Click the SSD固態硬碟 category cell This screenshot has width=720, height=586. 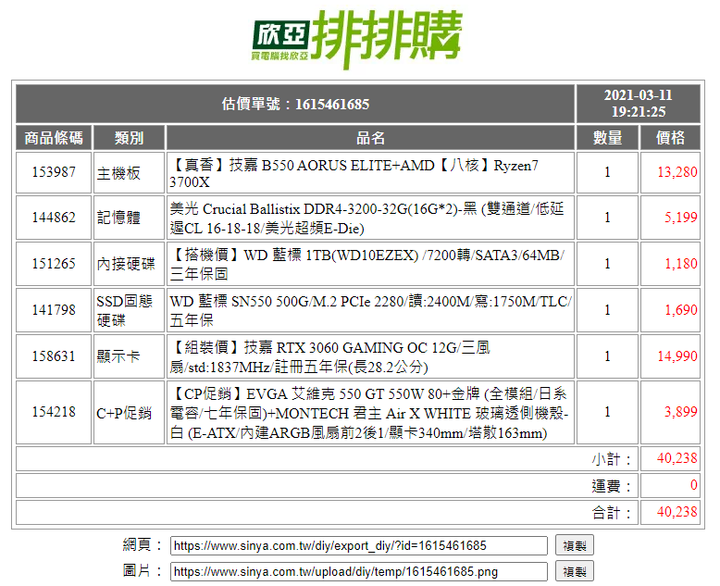(129, 310)
